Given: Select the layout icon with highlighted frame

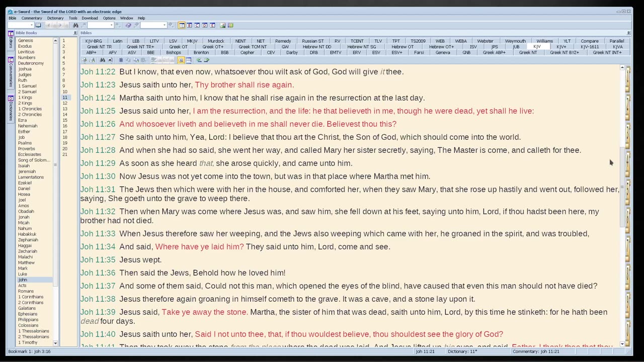Looking at the screenshot, I should 182,25.
